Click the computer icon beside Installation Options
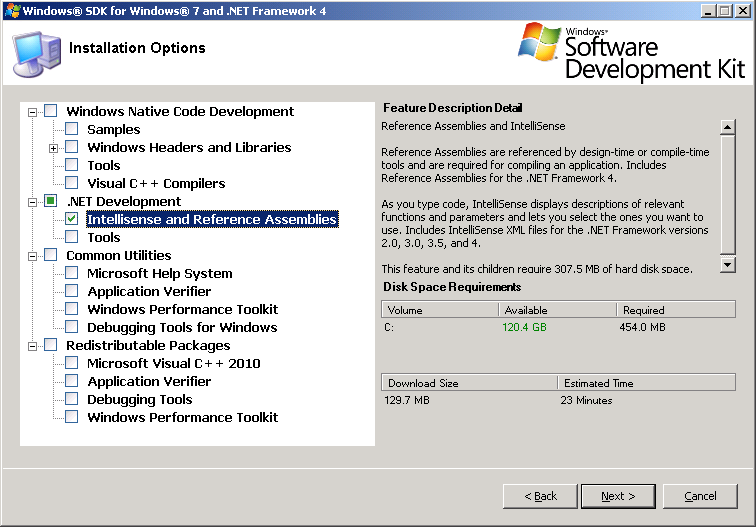The image size is (756, 527). pyautogui.click(x=36, y=53)
